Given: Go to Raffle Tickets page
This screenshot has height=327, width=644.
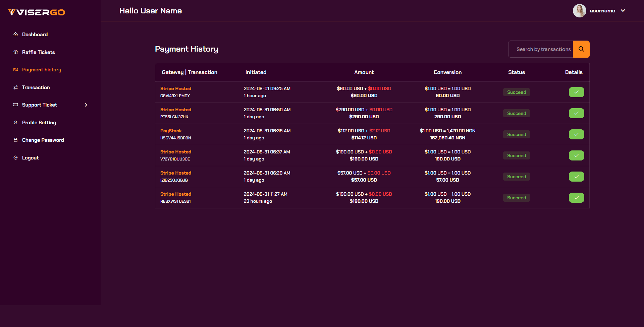Looking at the screenshot, I should [x=38, y=52].
